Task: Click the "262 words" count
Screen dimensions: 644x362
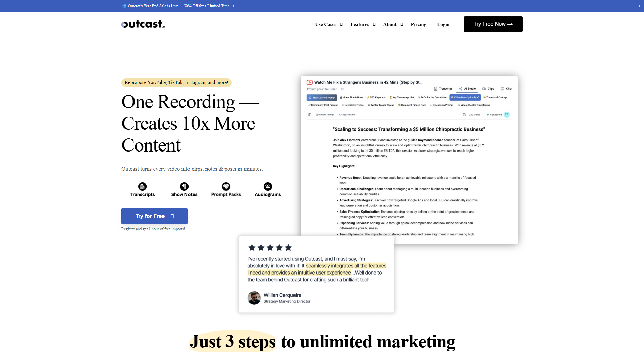Action: coord(475,115)
